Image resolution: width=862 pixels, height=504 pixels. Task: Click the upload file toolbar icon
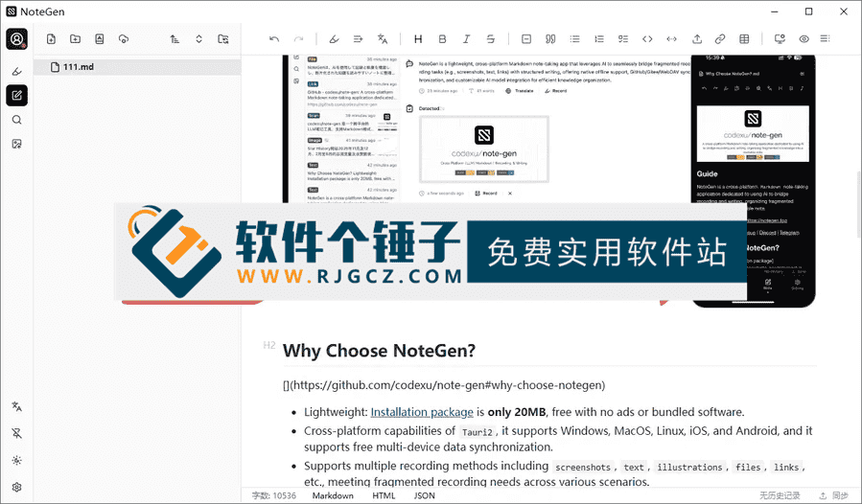(697, 39)
